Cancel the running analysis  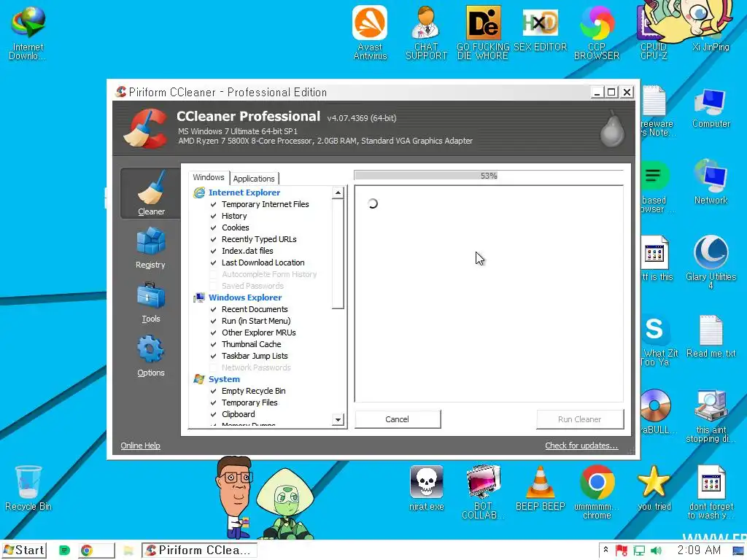[398, 419]
